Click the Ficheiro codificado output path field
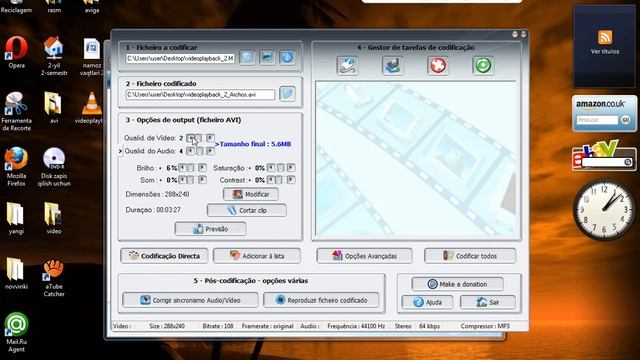Viewport: 640px width, 360px height. (x=200, y=95)
